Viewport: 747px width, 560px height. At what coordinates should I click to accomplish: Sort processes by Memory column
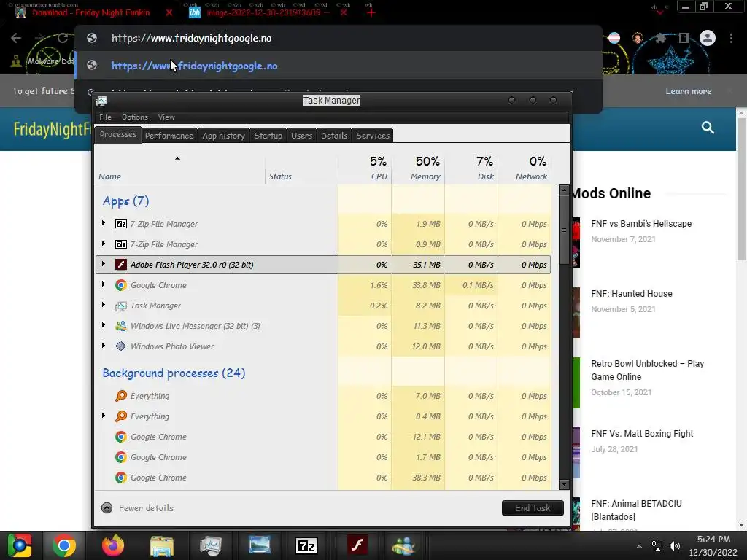(x=418, y=168)
